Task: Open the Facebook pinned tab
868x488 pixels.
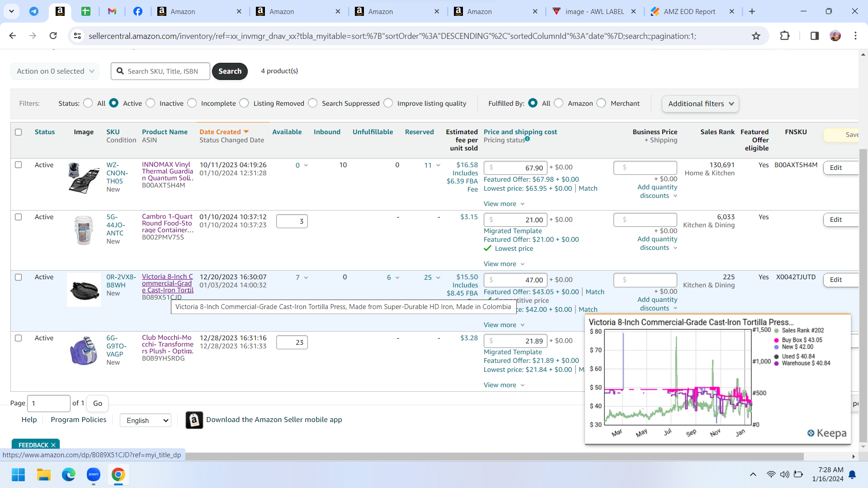Action: pyautogui.click(x=138, y=11)
